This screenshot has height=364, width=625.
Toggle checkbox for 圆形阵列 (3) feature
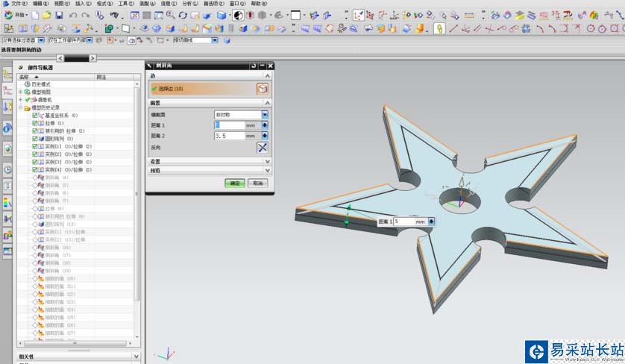pyautogui.click(x=34, y=139)
